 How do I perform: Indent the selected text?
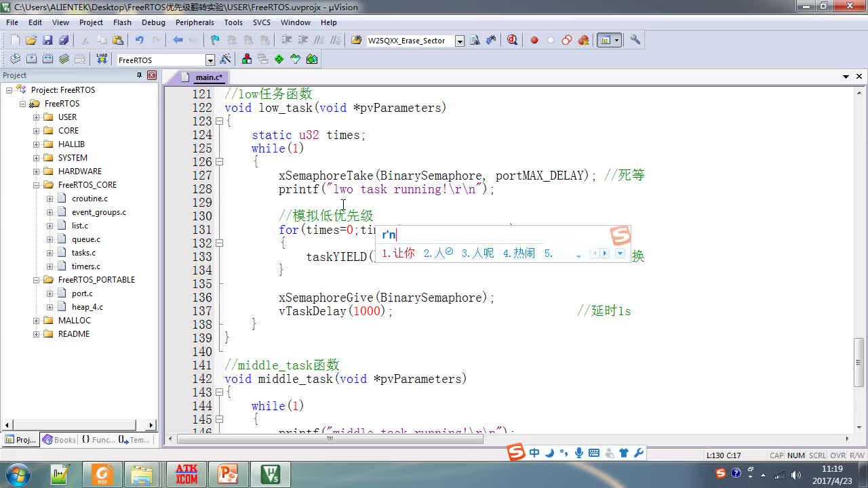287,41
